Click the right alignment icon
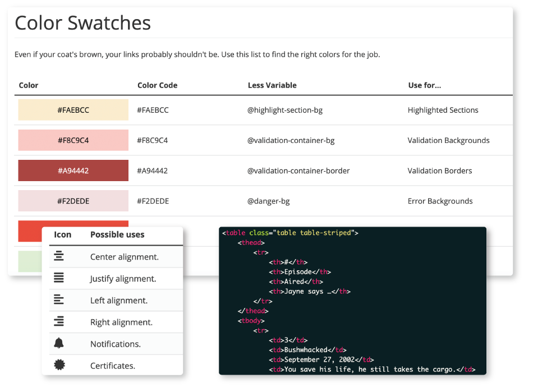Viewport: 533px width, 392px height. 59,321
